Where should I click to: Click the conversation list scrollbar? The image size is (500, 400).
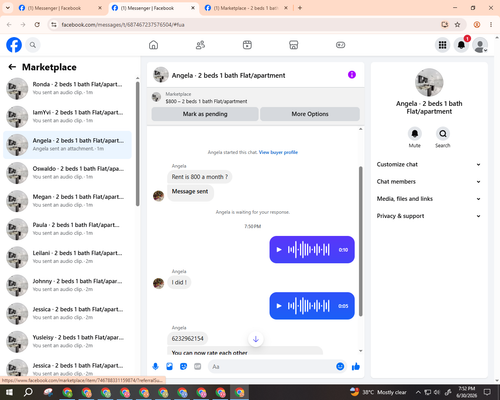(137, 144)
